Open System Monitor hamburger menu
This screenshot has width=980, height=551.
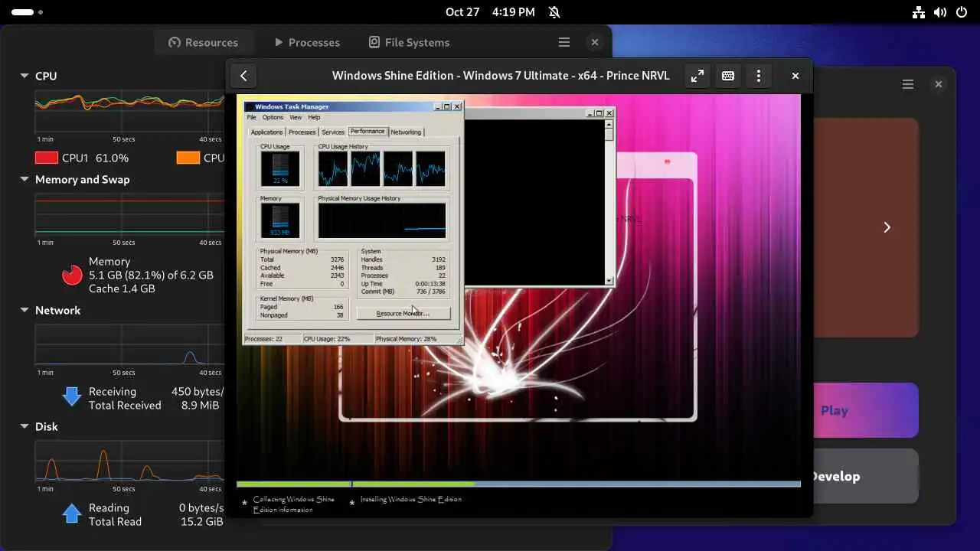pos(564,42)
